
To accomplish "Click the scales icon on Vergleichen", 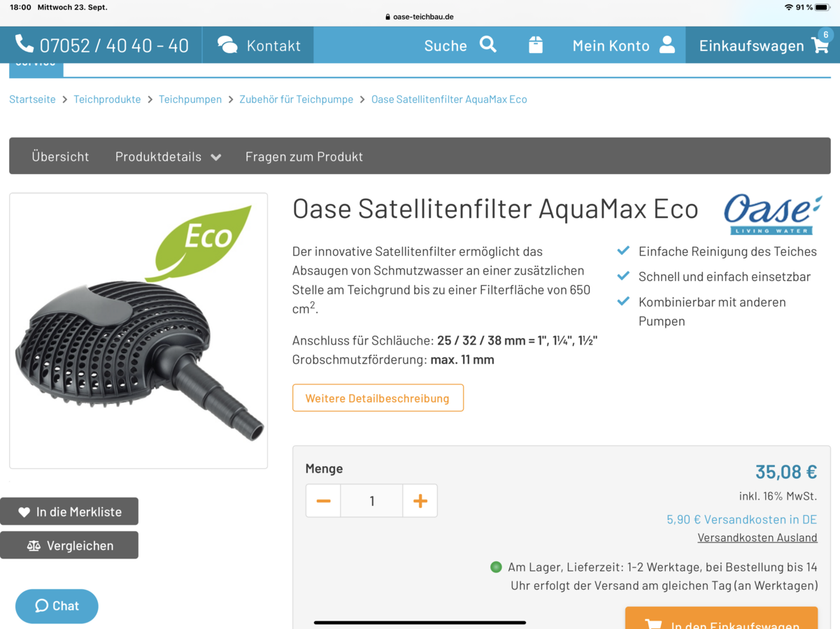I will [x=34, y=546].
